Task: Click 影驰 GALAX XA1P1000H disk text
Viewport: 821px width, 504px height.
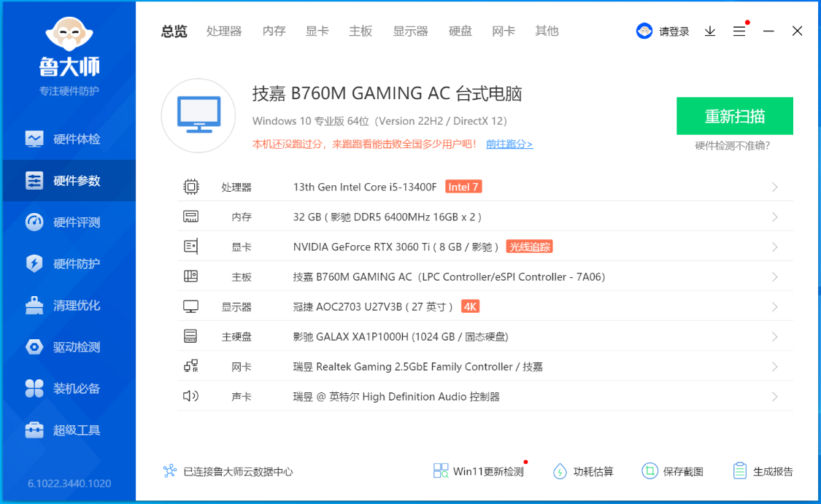Action: click(401, 337)
